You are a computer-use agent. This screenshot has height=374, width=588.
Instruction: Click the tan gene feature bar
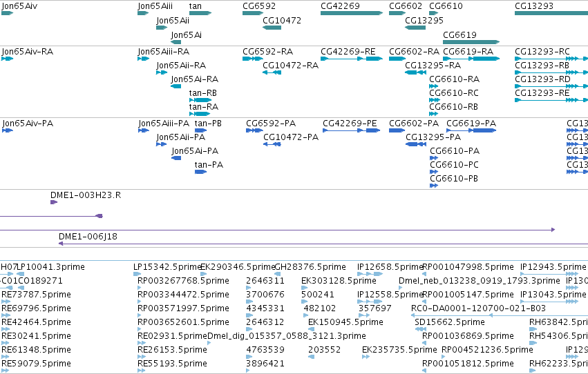200,13
